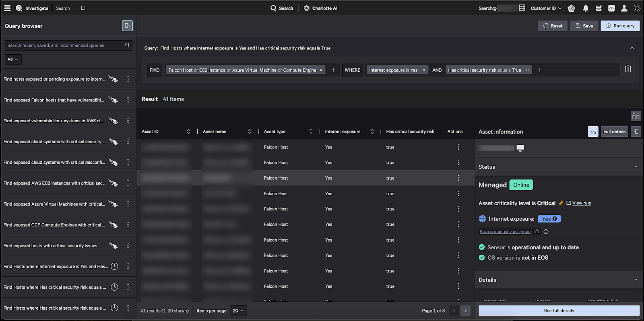644x321 pixels.
Task: Click the Investigate breadcrumb
Action: point(37,8)
